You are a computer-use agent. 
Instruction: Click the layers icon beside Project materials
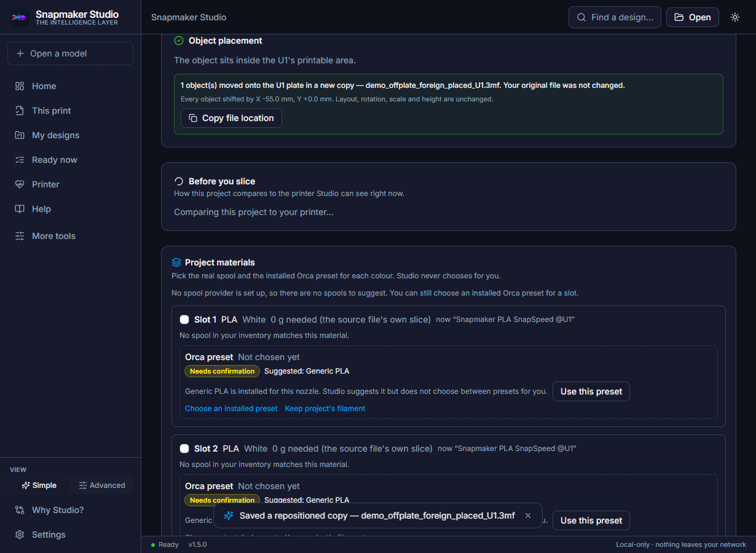click(x=176, y=262)
